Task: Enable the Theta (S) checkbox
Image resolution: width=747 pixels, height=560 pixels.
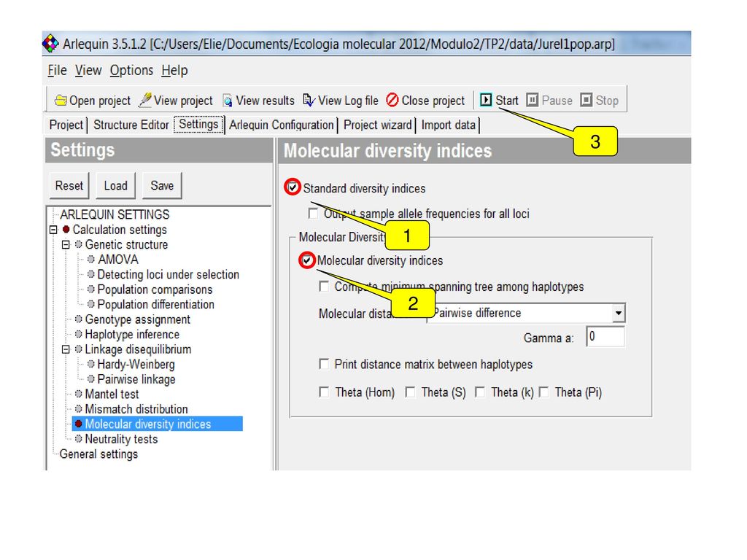Action: click(x=410, y=392)
